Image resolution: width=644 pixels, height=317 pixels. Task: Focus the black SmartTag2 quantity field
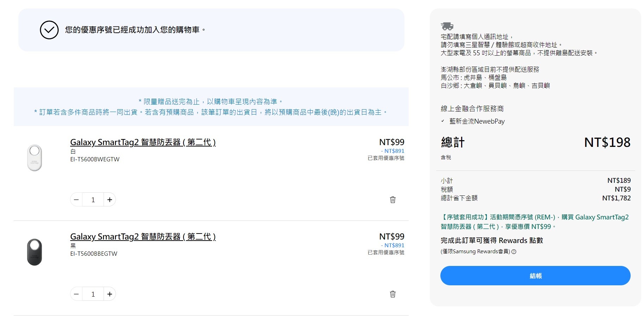tap(93, 294)
